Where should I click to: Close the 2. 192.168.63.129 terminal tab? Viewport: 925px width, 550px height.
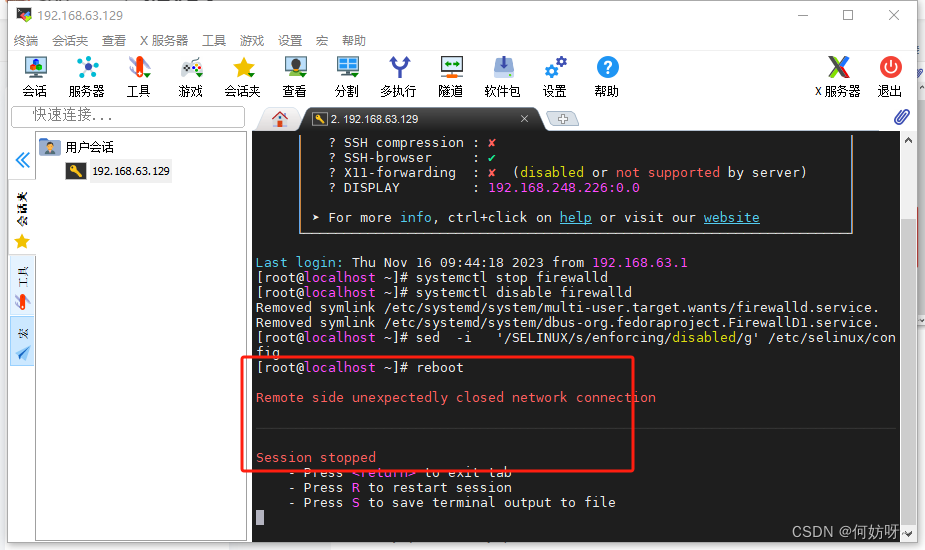coord(524,119)
